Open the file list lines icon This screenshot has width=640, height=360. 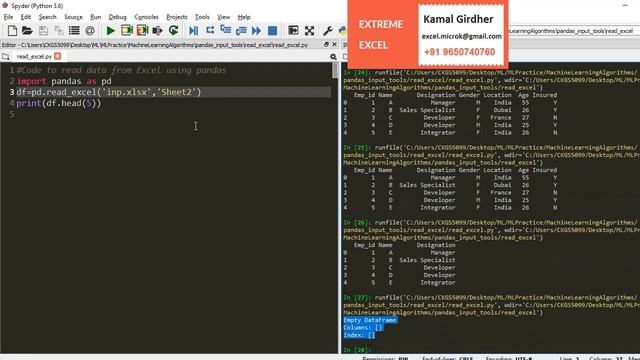click(74, 31)
